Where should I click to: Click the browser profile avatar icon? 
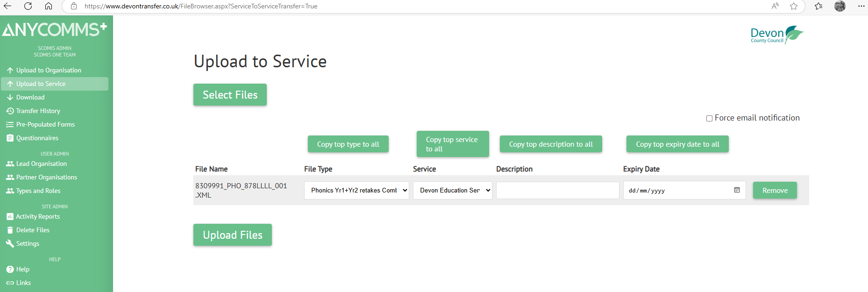pyautogui.click(x=840, y=6)
